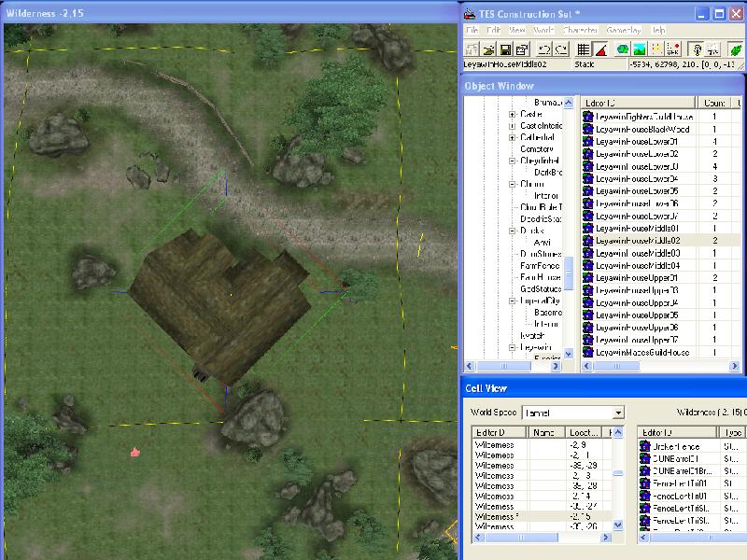Collapse the ImperialCity tree node

512,301
